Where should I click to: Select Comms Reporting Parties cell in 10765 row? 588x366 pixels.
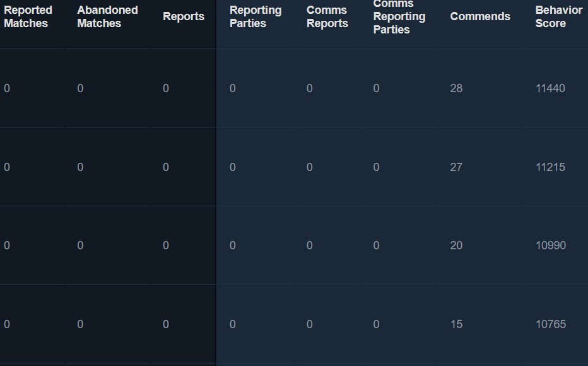376,324
